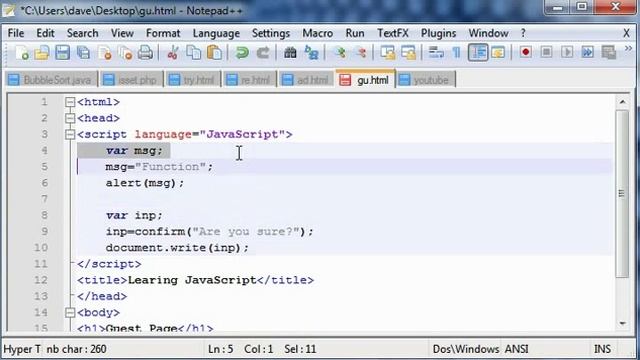Screen dimensions: 640x360
Task: Open the TextFX menu
Action: tap(393, 33)
